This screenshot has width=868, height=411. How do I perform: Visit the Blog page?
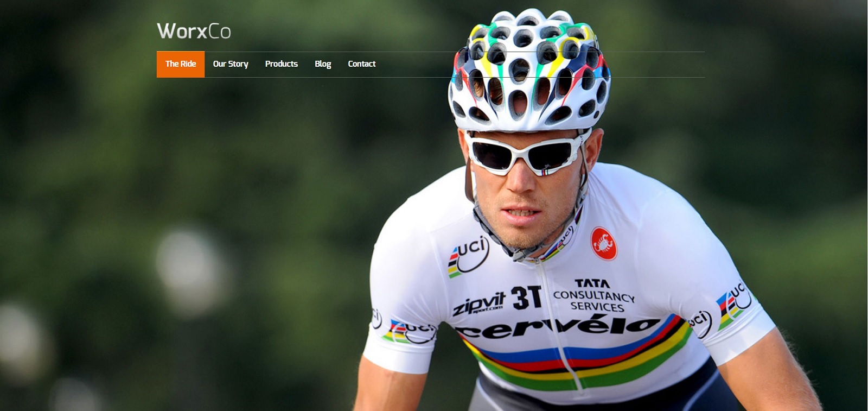pos(323,64)
